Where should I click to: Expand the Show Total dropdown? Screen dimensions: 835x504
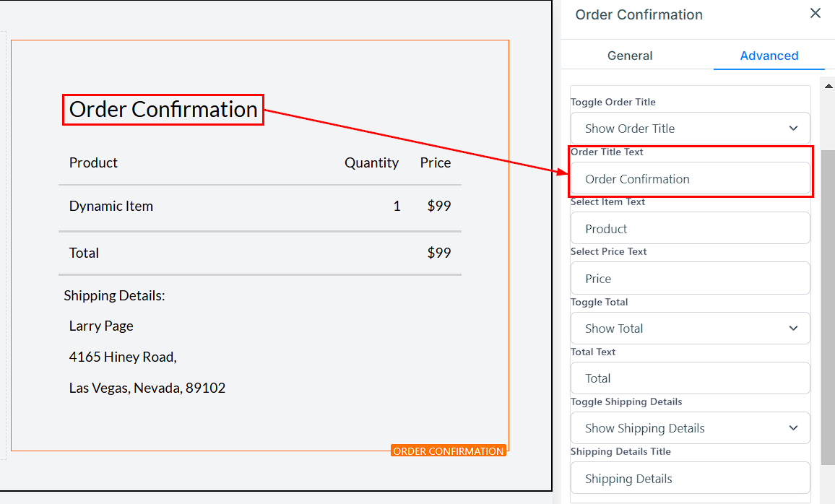[x=690, y=329]
